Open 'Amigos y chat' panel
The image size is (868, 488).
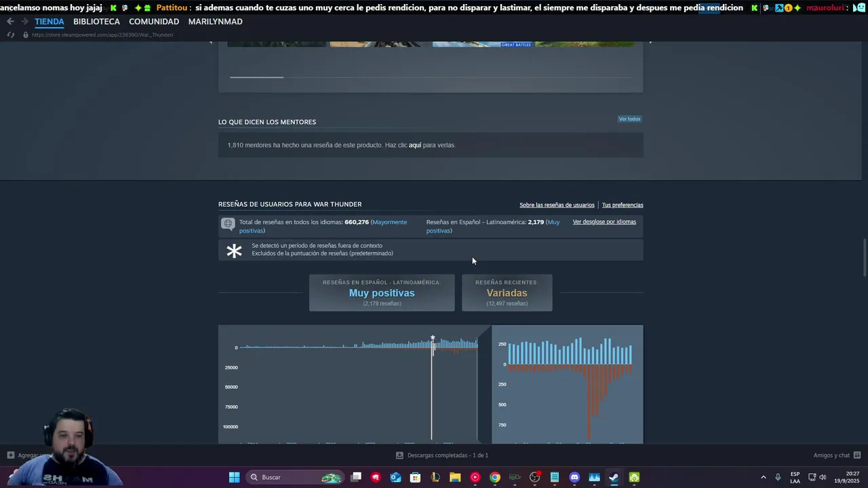[831, 455]
